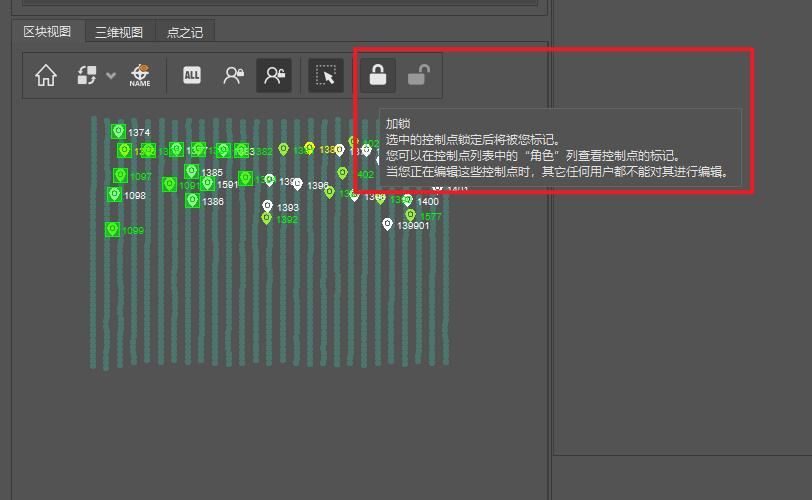Select control point marker 139901
The height and width of the screenshot is (500, 812).
[387, 224]
